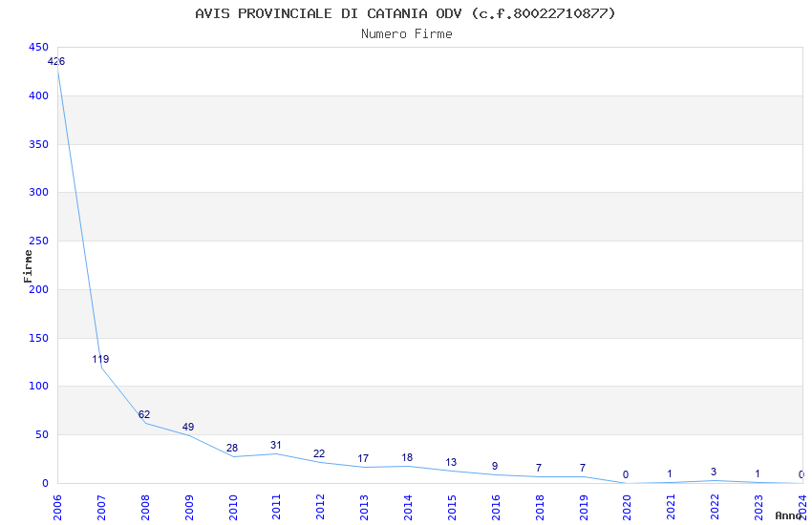
Task: Click data point value 3 for 2022
Action: point(714,472)
